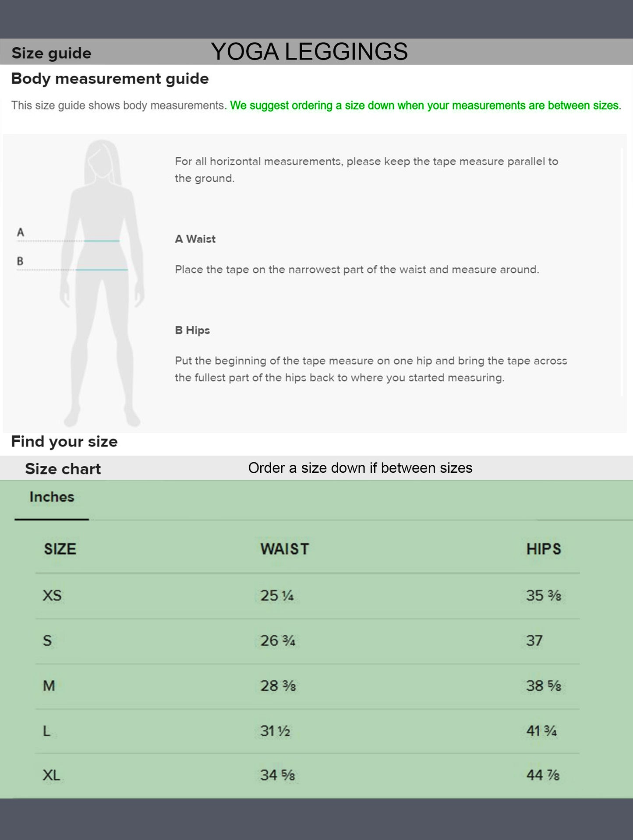Select the S size row label

pos(47,641)
